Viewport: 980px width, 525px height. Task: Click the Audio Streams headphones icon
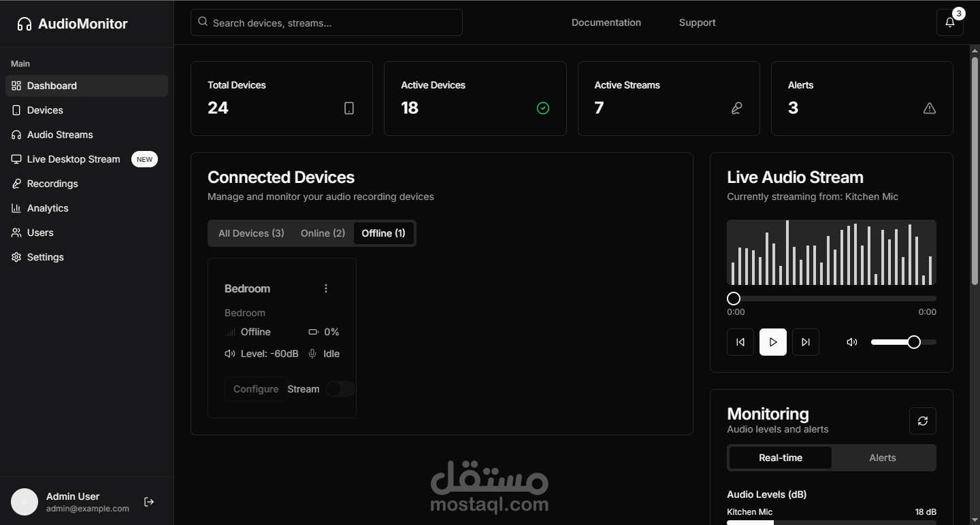(x=16, y=135)
